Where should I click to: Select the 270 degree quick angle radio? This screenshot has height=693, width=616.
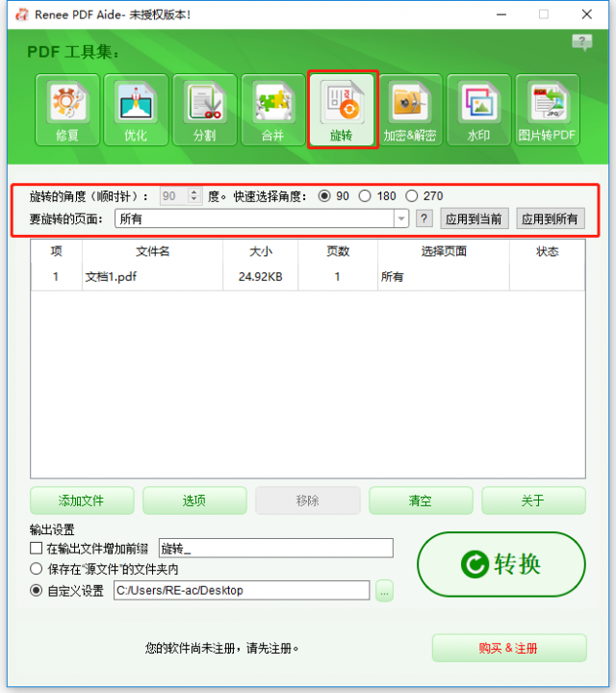point(411,195)
